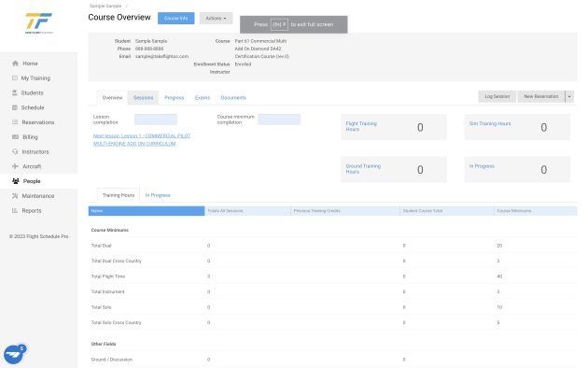Viewport: 588px width, 368px height.
Task: Open the In Progress sub-tab
Action: click(x=158, y=195)
